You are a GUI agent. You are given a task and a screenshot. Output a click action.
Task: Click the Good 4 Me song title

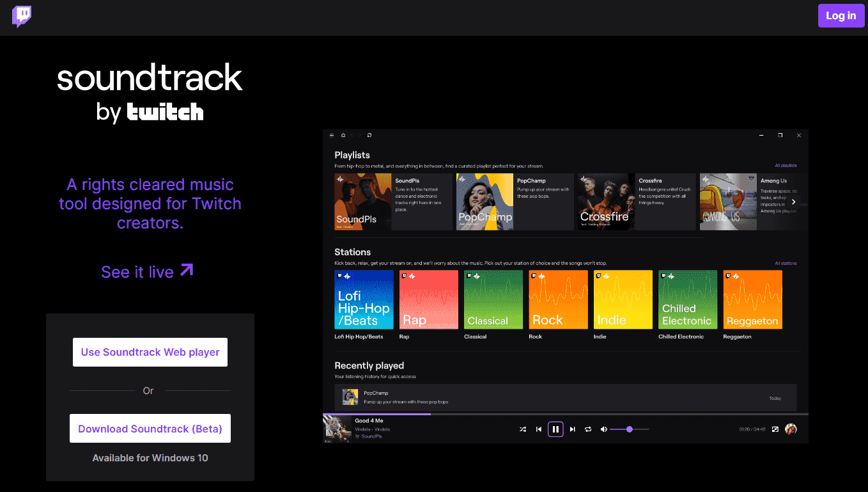tap(369, 420)
